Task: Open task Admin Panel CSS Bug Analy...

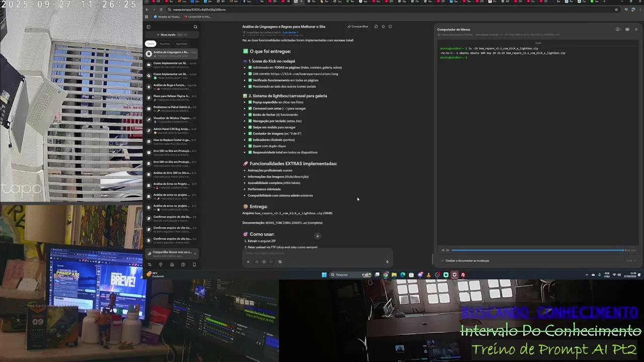Action: (171, 131)
